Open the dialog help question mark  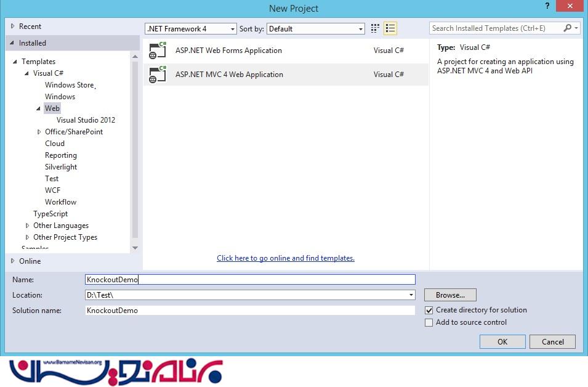547,6
